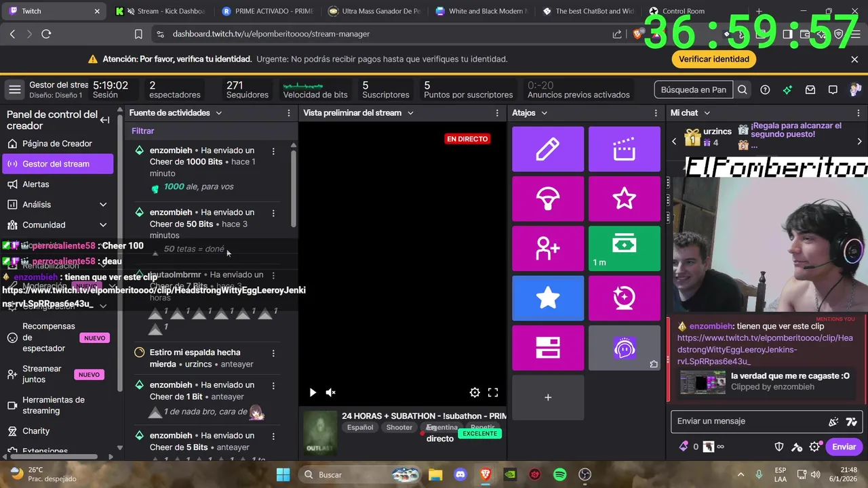Image resolution: width=868 pixels, height=488 pixels.
Task: Open Alertas in the sidebar
Action: point(58,184)
